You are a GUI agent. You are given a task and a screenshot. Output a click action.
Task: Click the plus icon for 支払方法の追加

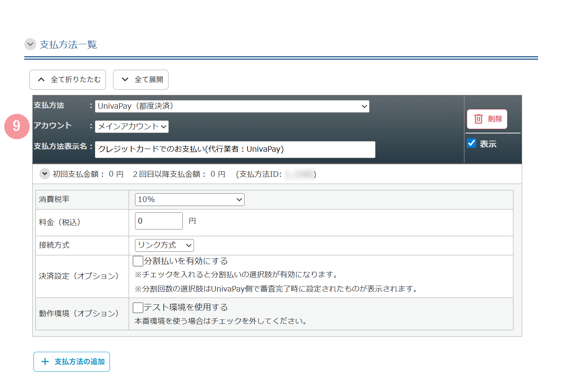(x=45, y=362)
